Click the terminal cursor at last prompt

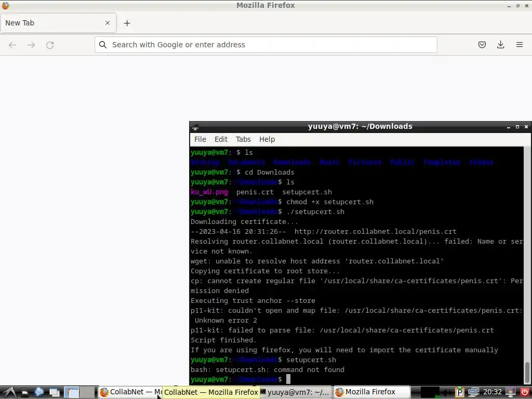(x=288, y=379)
